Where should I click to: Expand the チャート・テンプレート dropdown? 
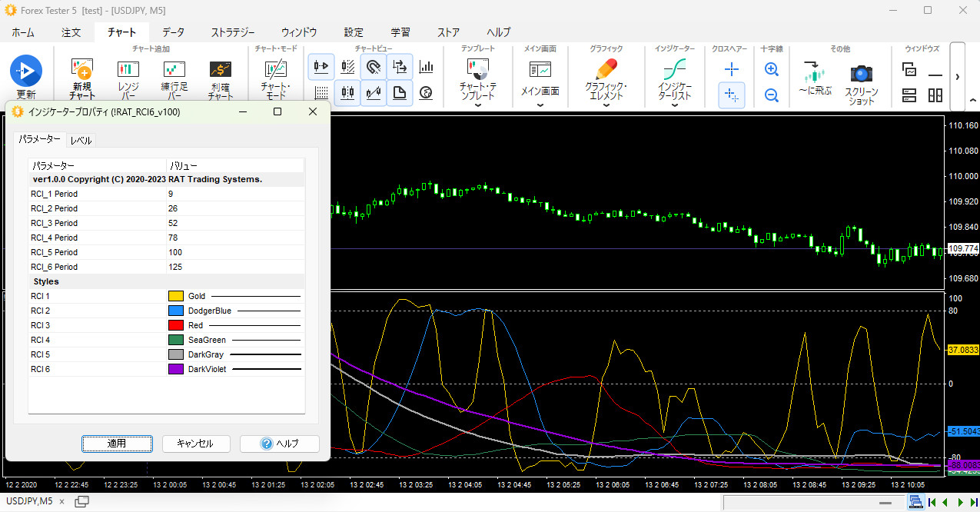click(x=478, y=105)
